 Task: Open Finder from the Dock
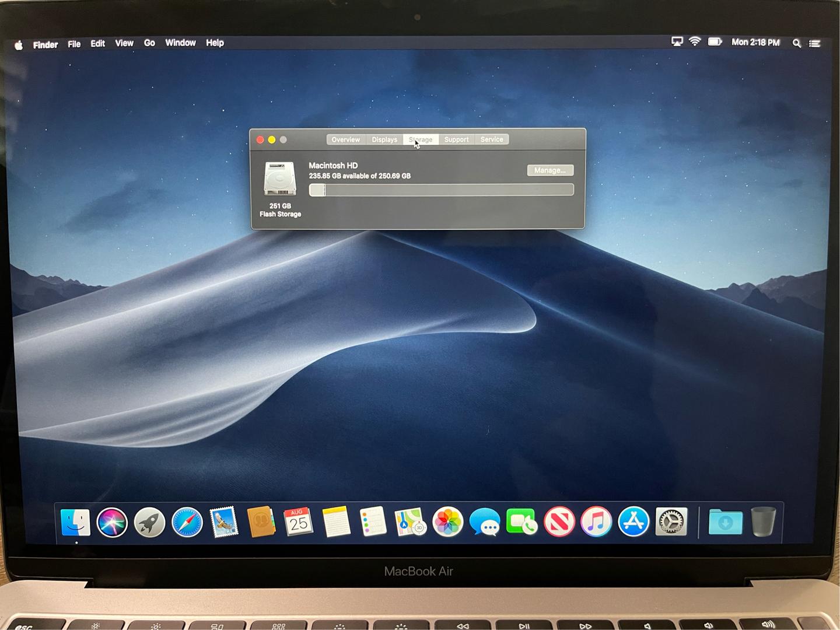coord(76,522)
